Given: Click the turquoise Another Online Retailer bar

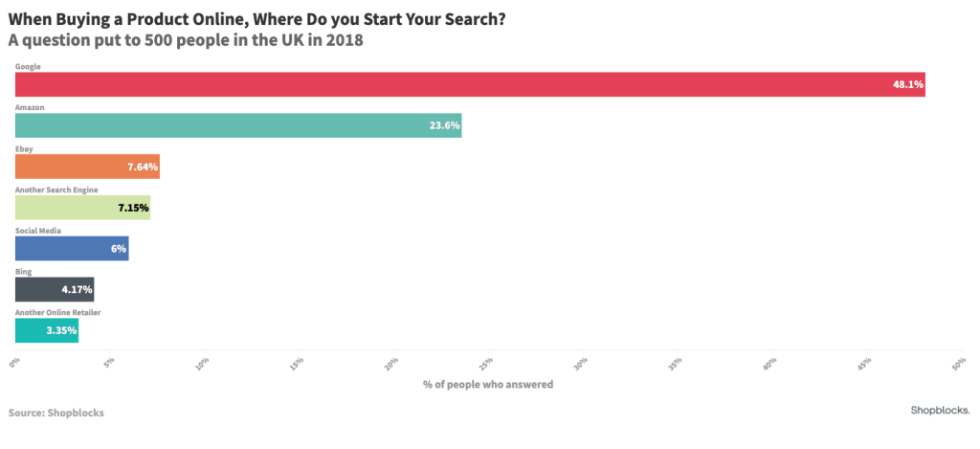Looking at the screenshot, I should (x=47, y=330).
